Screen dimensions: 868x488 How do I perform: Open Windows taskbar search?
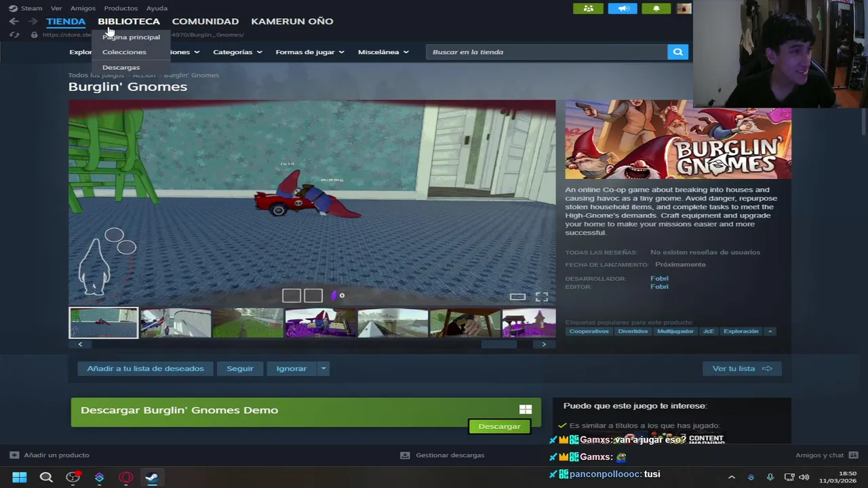(x=46, y=478)
